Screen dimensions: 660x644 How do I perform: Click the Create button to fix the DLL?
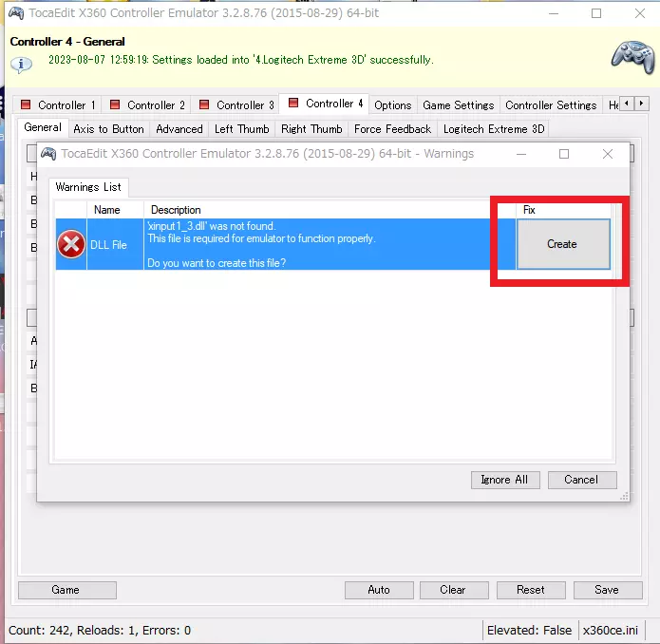tap(563, 244)
